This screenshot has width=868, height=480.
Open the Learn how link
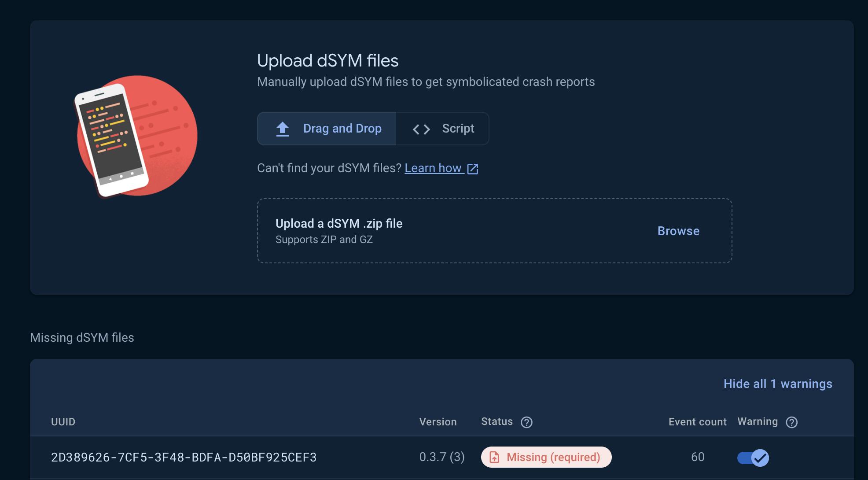(433, 168)
